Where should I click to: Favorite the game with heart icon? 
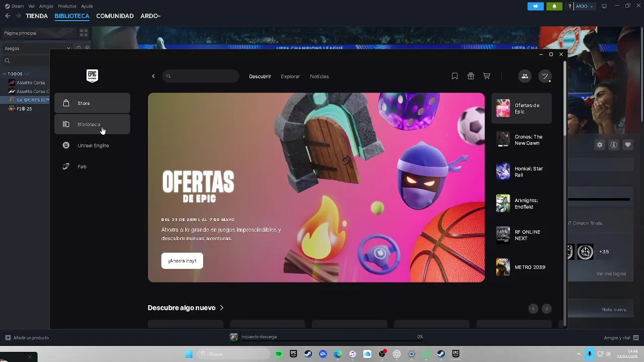[628, 145]
